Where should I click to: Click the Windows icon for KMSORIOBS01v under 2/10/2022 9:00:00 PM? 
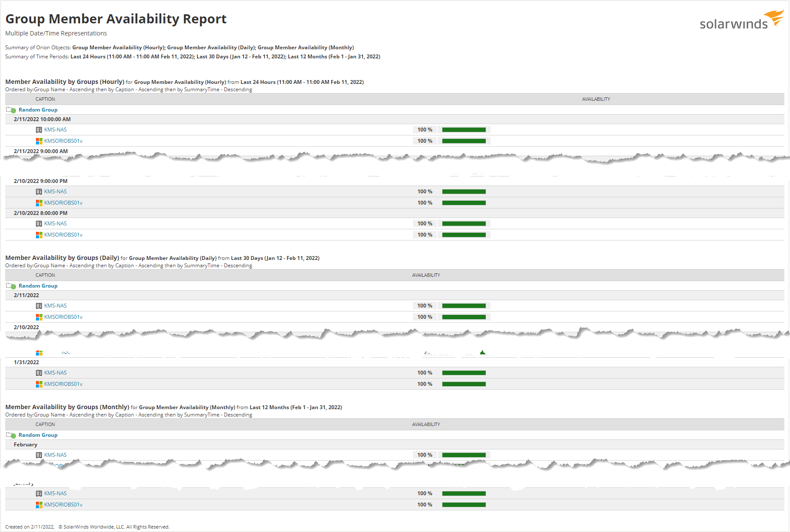click(x=39, y=203)
